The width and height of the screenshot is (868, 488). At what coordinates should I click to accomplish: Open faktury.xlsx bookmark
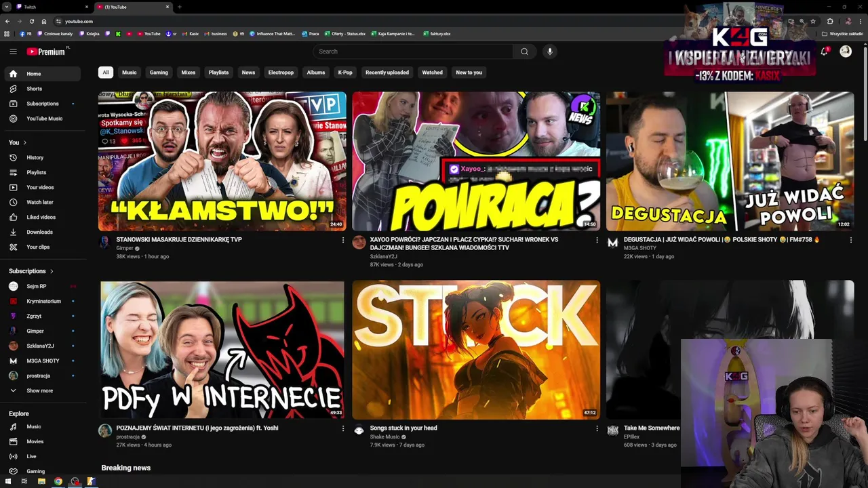pyautogui.click(x=437, y=33)
